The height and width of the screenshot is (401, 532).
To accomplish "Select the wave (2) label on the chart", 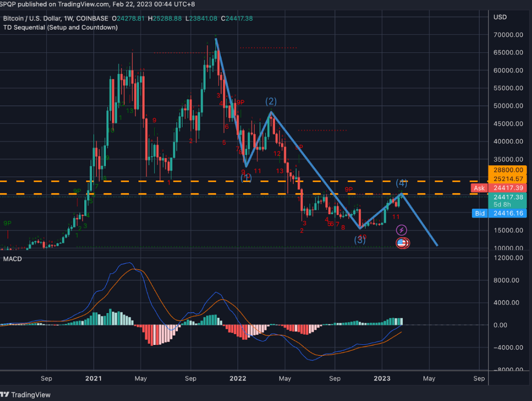I will [x=271, y=101].
